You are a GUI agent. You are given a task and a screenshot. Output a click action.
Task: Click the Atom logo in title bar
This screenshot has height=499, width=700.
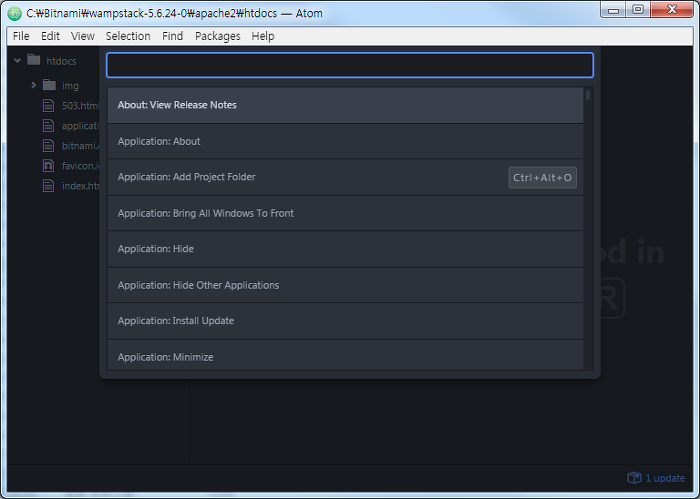pyautogui.click(x=15, y=13)
